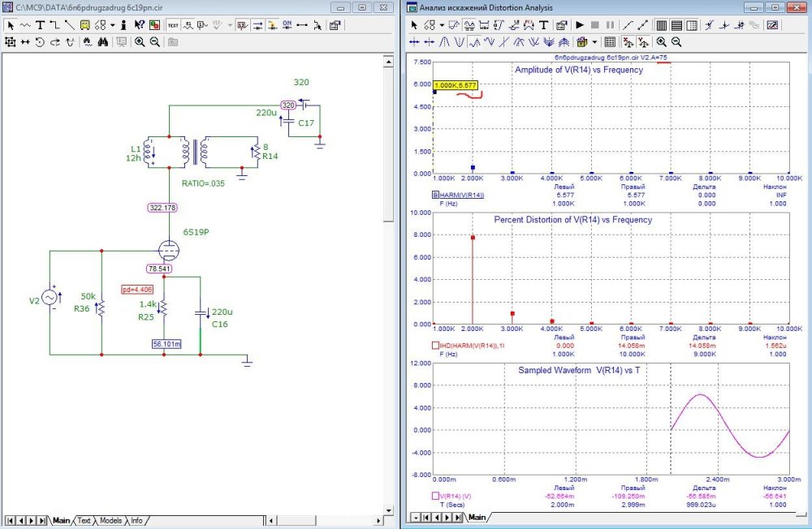Viewport: 812px width, 529px height.
Task: Click the 1.000K,5.577 cursor data label
Action: click(x=456, y=84)
